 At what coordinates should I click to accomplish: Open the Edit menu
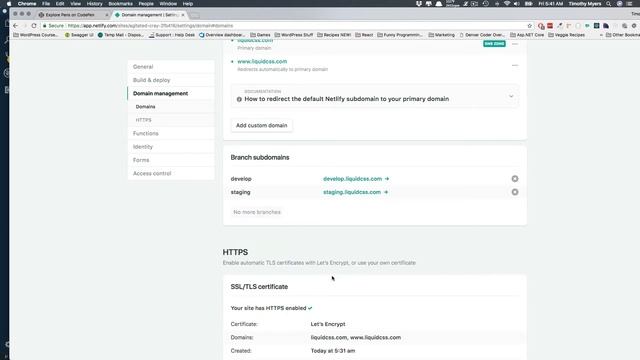[60, 4]
